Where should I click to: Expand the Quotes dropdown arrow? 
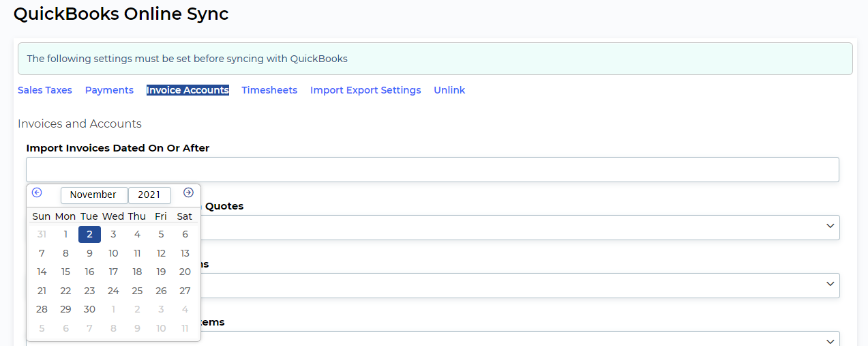coord(830,225)
